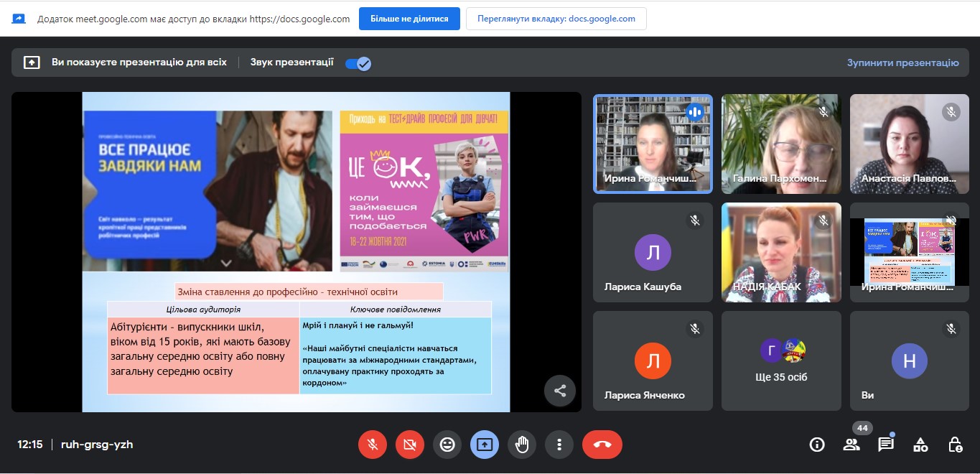Open the participants list showing 44 people

[x=851, y=445]
